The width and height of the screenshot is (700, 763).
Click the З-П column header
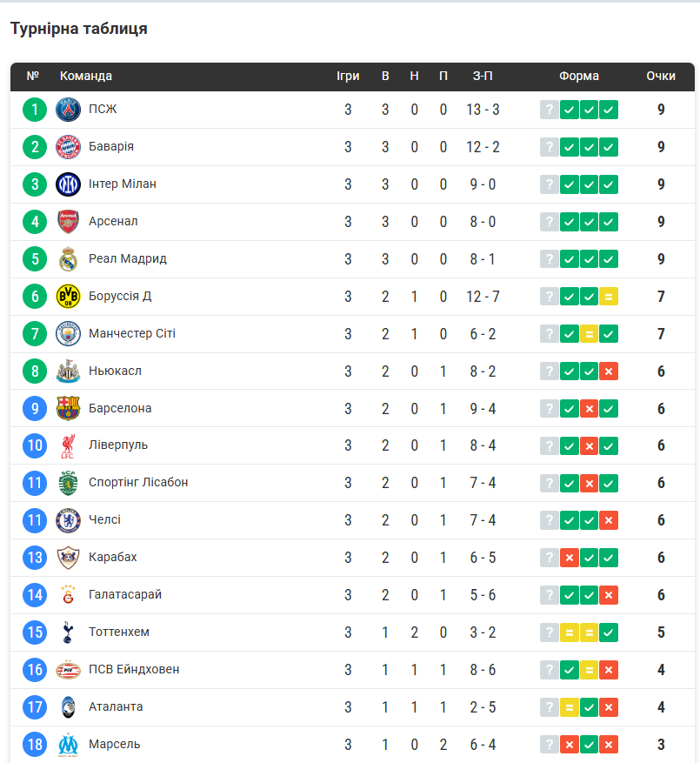[x=483, y=77]
